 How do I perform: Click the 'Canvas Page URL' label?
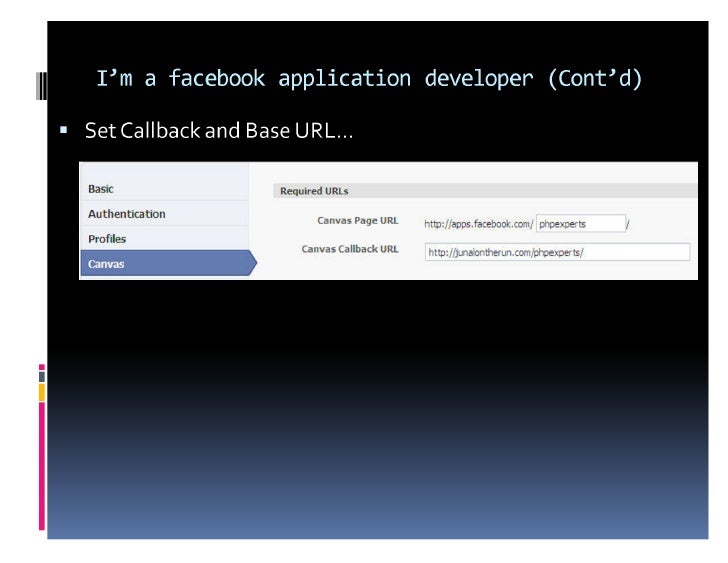tap(358, 220)
